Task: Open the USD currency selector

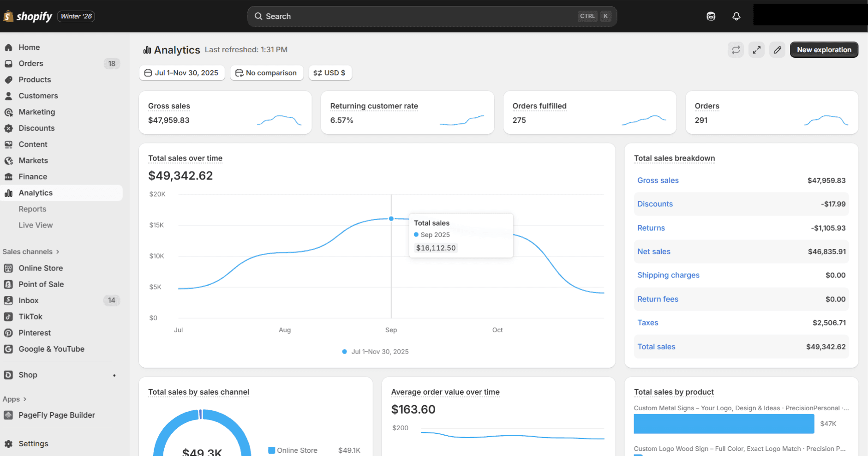Action: pos(330,72)
